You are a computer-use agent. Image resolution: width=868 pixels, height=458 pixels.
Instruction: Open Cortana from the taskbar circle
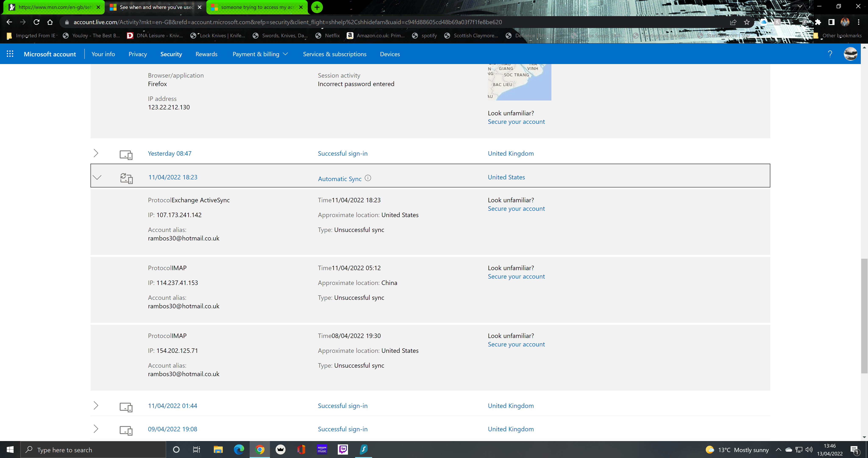pyautogui.click(x=176, y=450)
